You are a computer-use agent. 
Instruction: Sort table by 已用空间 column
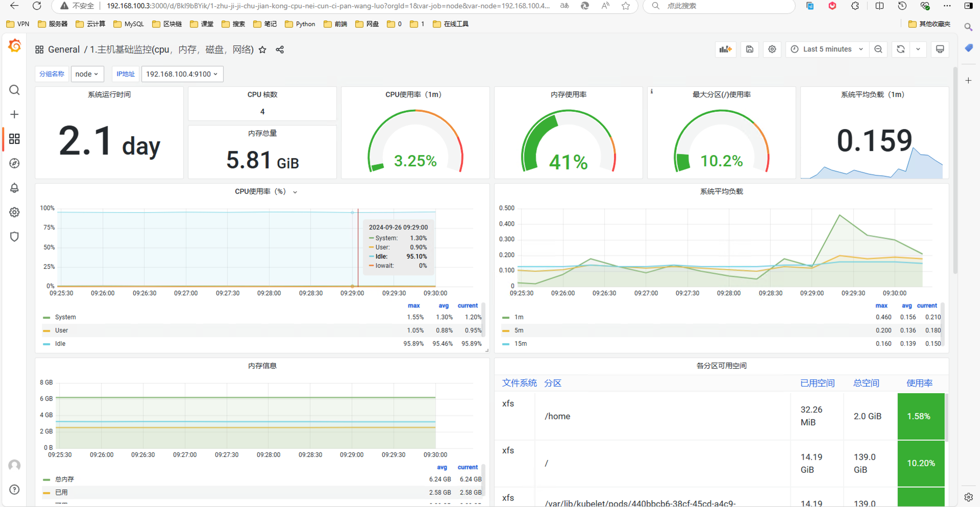[817, 383]
